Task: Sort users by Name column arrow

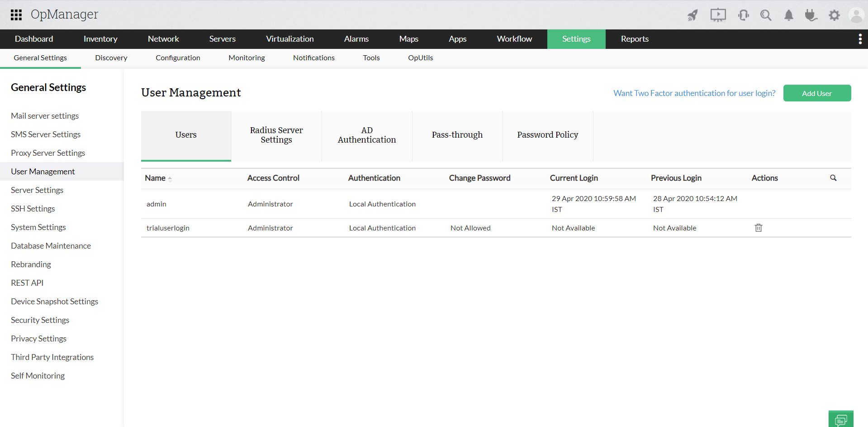Action: 170,179
